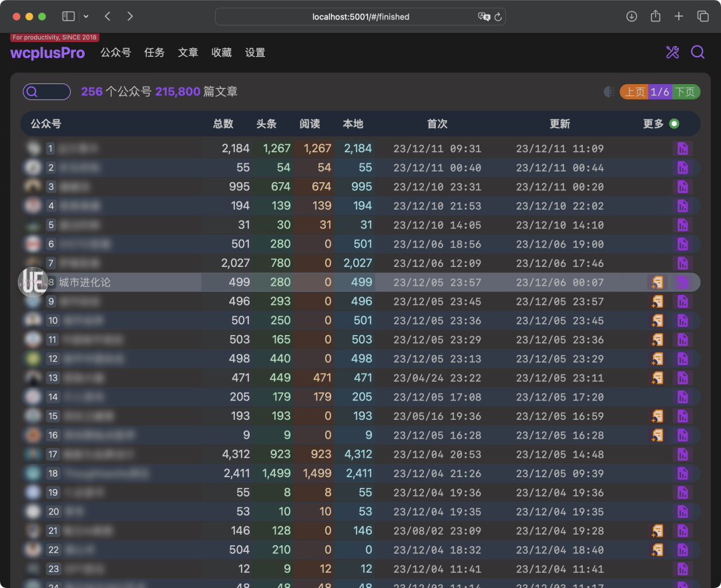This screenshot has height=588, width=721.
Task: Open the 设置 menu
Action: point(255,53)
